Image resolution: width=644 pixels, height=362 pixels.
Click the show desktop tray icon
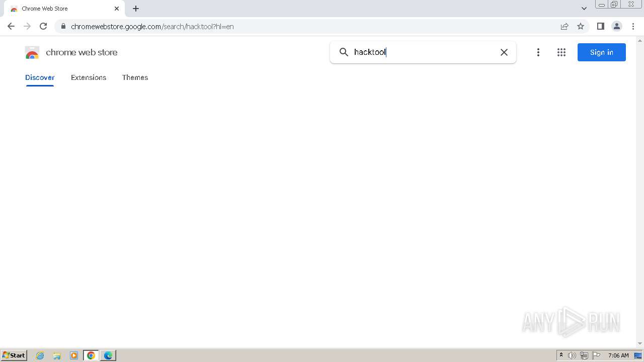pyautogui.click(x=638, y=355)
